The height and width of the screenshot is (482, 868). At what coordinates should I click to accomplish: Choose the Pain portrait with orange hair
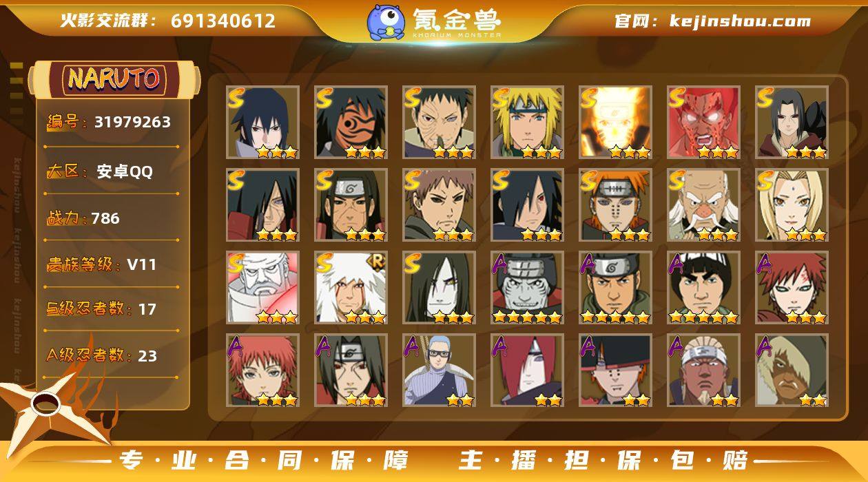tap(616, 205)
